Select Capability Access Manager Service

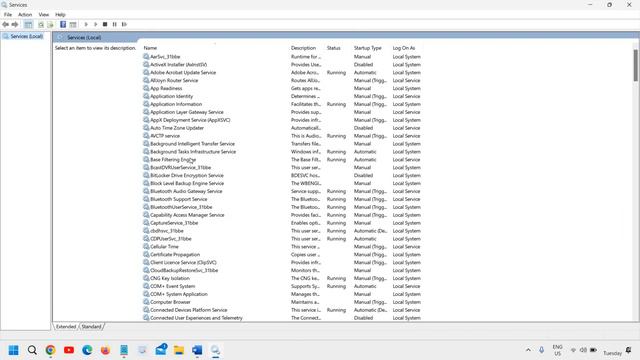click(x=187, y=215)
